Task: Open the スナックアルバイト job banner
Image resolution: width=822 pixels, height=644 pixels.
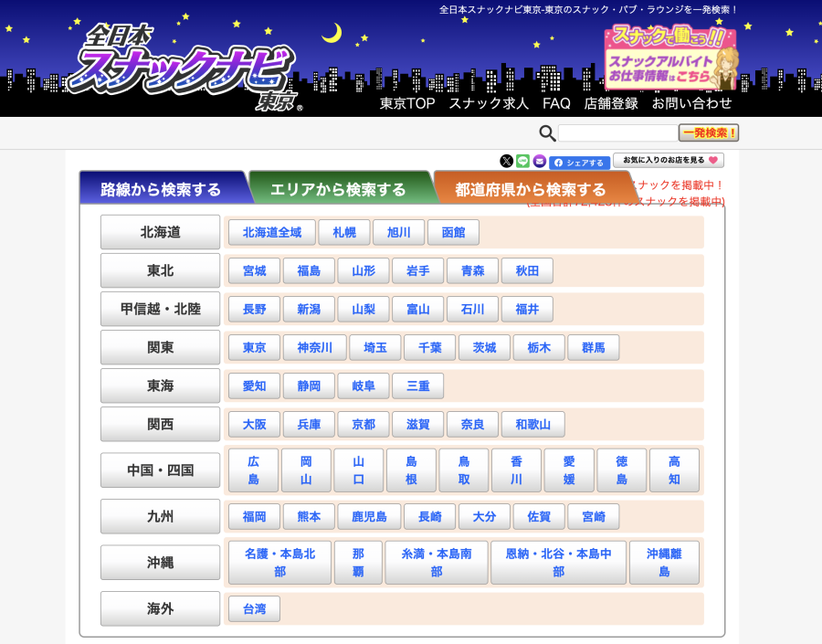Action: tap(671, 58)
